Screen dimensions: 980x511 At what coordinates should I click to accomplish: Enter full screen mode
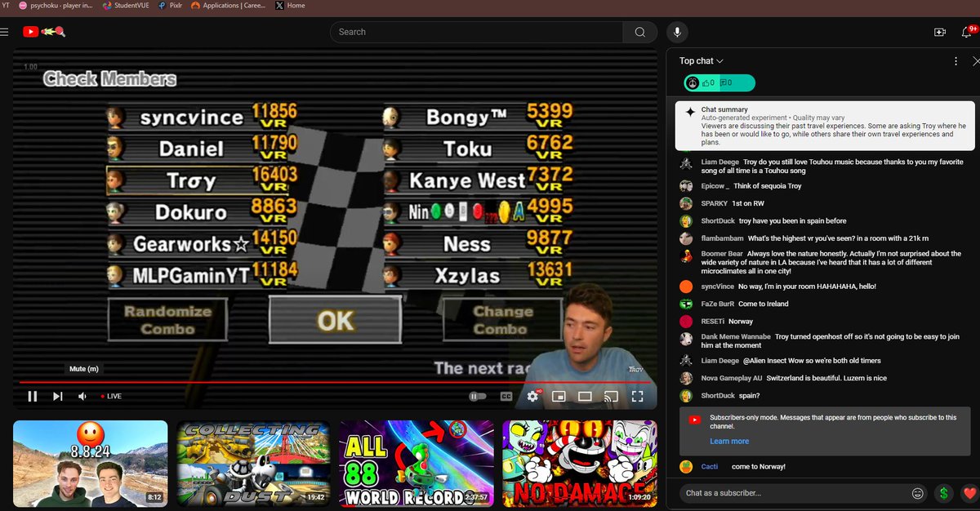pyautogui.click(x=638, y=396)
